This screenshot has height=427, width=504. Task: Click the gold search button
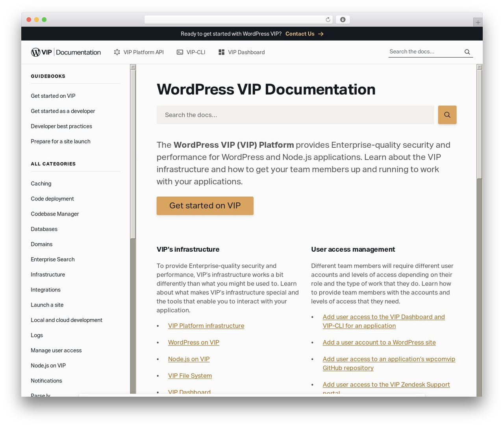[447, 115]
